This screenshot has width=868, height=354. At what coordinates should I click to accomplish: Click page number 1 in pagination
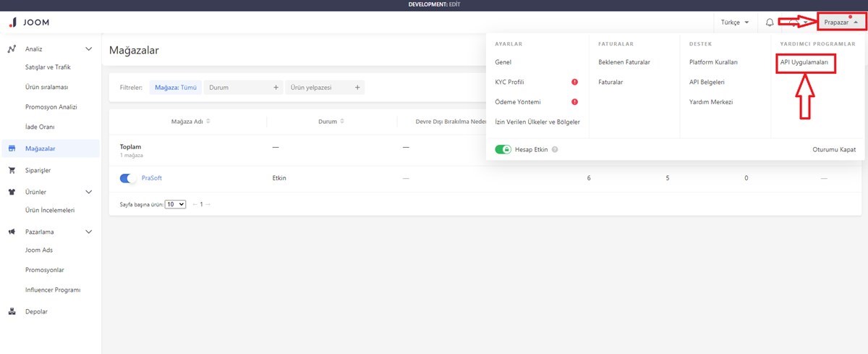pyautogui.click(x=201, y=204)
